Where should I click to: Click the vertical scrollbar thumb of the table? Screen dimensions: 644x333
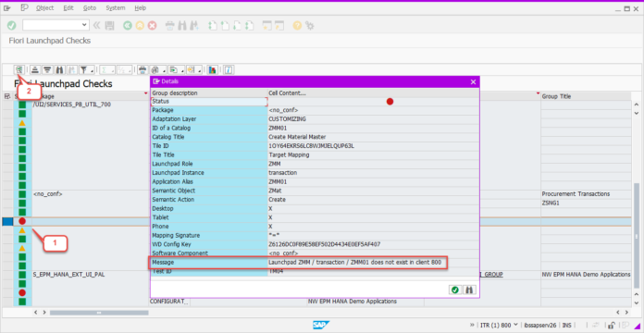[x=637, y=235]
